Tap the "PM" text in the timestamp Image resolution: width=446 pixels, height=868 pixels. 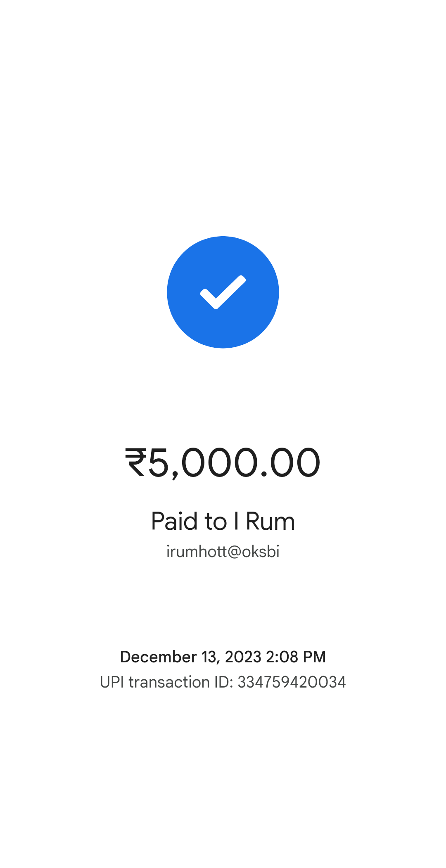[314, 657]
